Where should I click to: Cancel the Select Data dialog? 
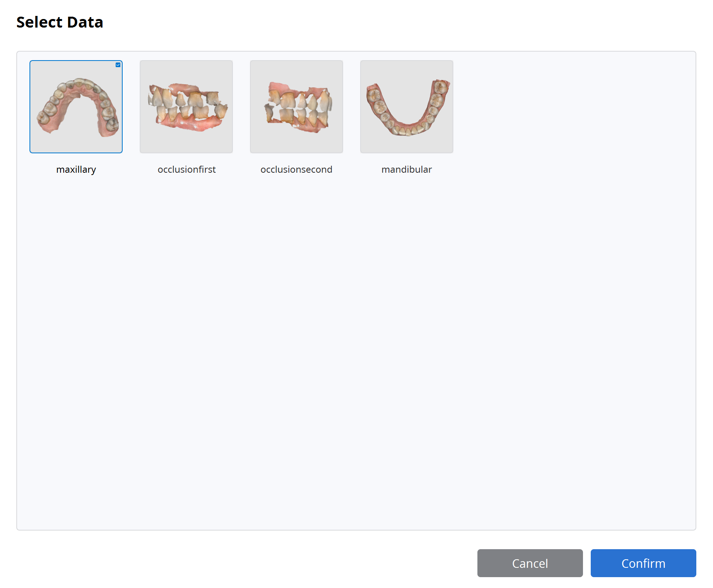point(530,563)
